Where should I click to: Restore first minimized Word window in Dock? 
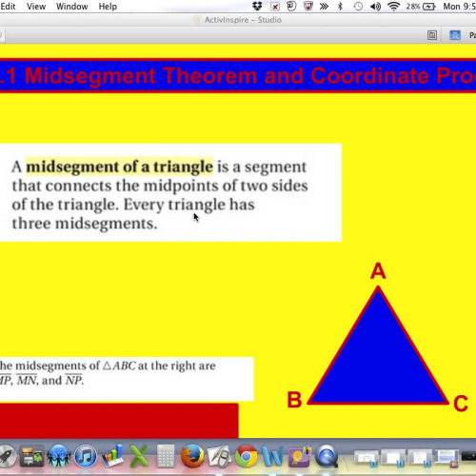tap(366, 458)
